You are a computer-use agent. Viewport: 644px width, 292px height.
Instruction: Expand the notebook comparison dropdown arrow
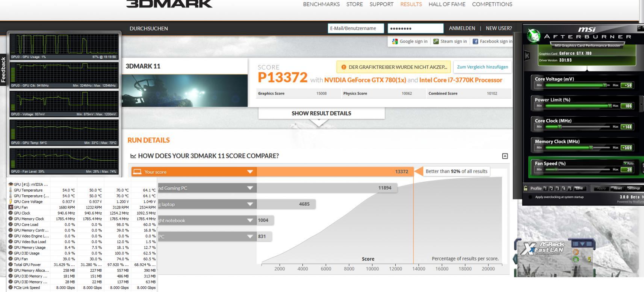click(x=250, y=221)
